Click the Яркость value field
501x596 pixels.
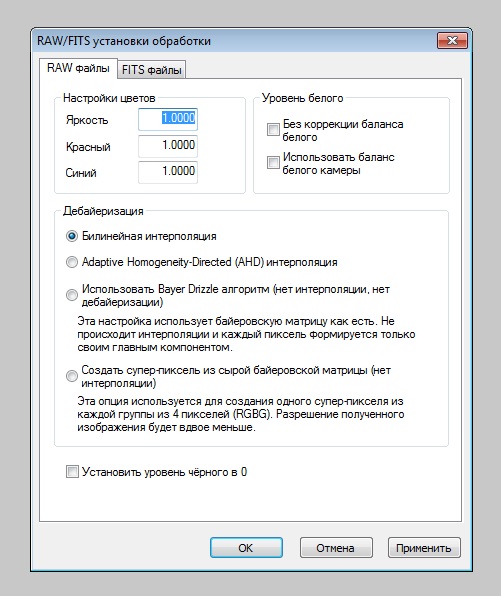coord(168,119)
